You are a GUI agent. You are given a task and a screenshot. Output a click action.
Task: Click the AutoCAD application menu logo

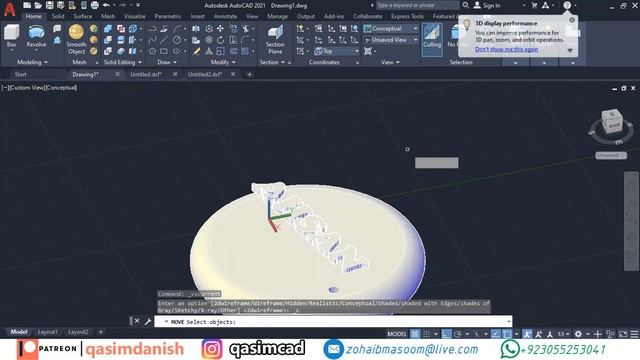pyautogui.click(x=9, y=9)
